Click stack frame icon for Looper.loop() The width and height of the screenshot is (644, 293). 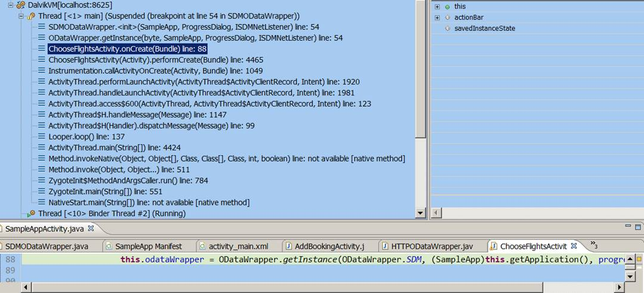click(x=42, y=137)
